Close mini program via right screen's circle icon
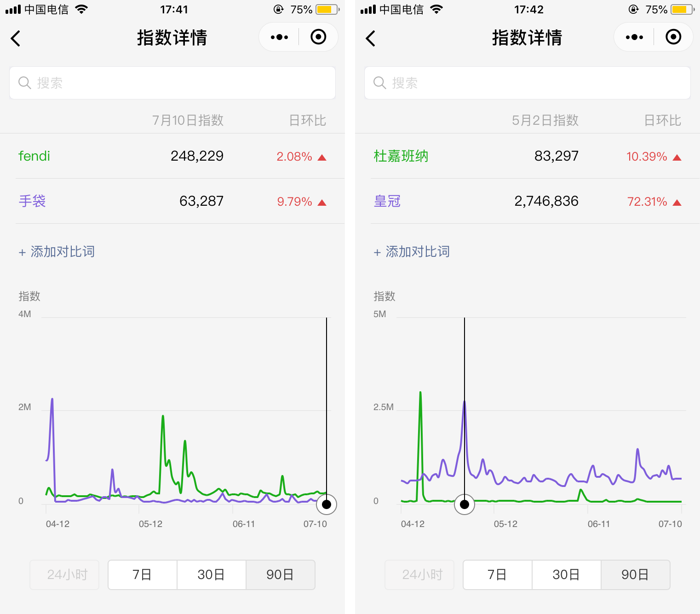The height and width of the screenshot is (614, 700). point(673,37)
